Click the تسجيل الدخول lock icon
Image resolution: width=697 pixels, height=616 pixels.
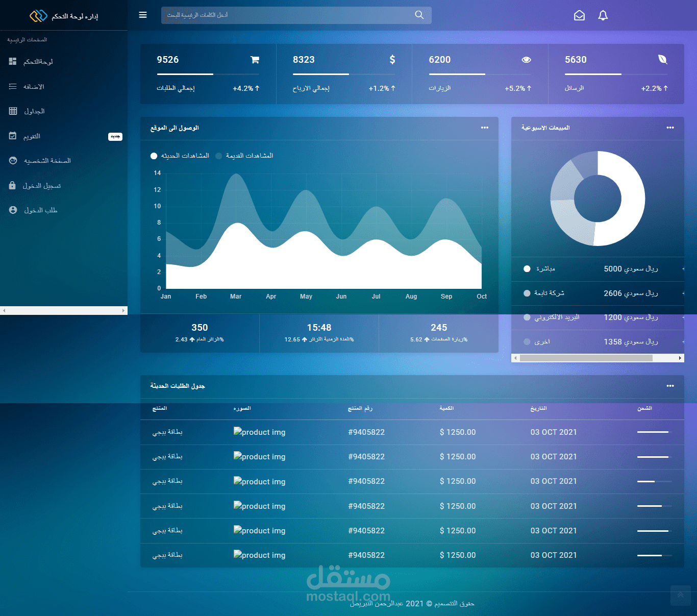[12, 185]
